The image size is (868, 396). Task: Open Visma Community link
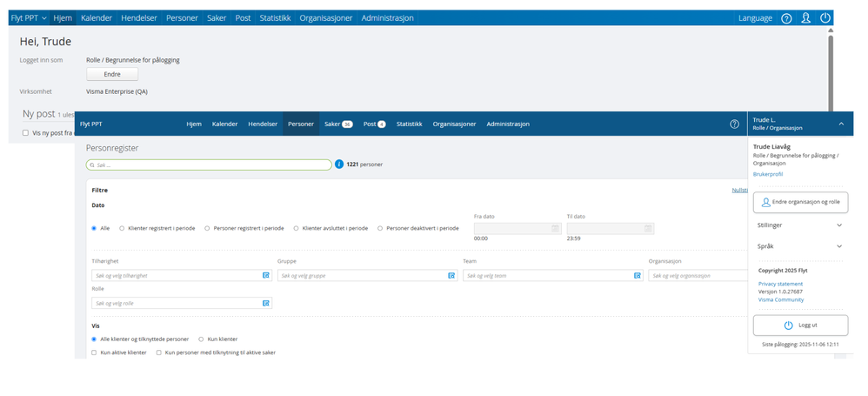click(x=781, y=299)
